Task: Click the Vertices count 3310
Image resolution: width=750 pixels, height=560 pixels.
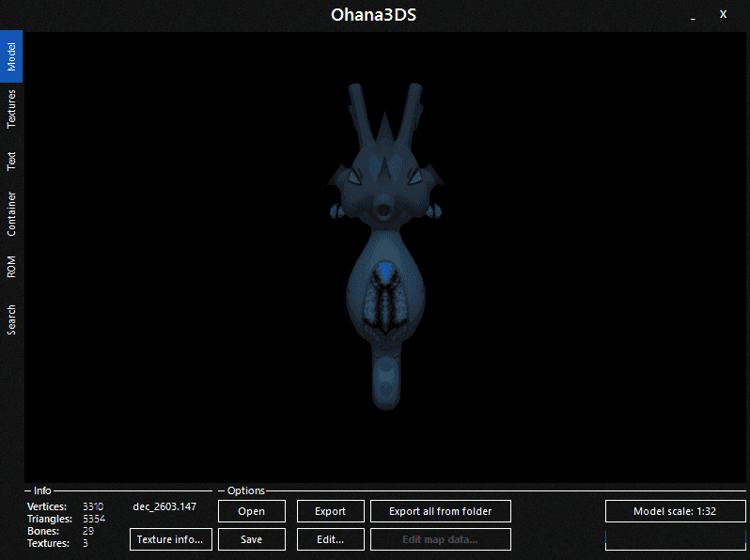Action: pyautogui.click(x=93, y=506)
